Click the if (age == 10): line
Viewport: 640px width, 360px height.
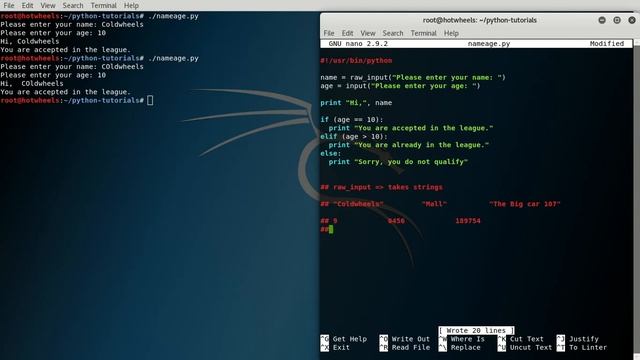point(351,120)
